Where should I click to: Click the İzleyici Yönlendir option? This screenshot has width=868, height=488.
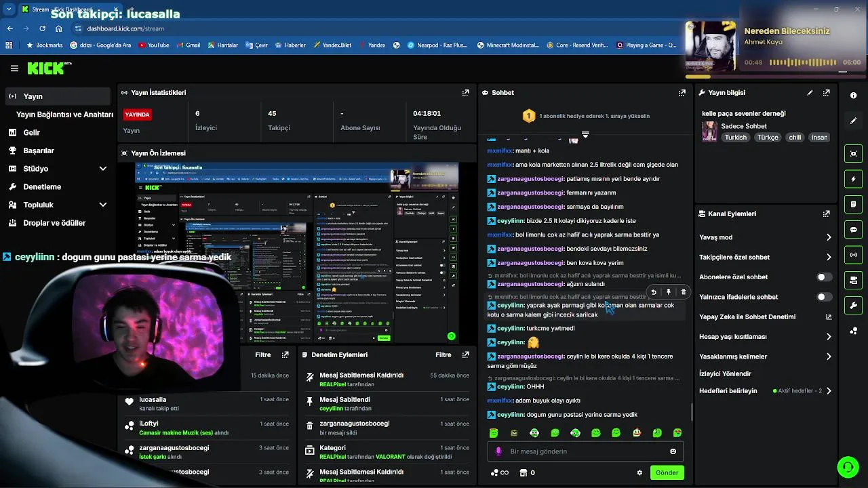(x=725, y=373)
